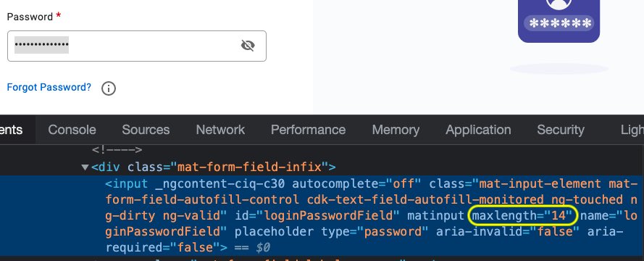Click the maxlength="14" attribute
The width and height of the screenshot is (644, 261).
click(523, 216)
